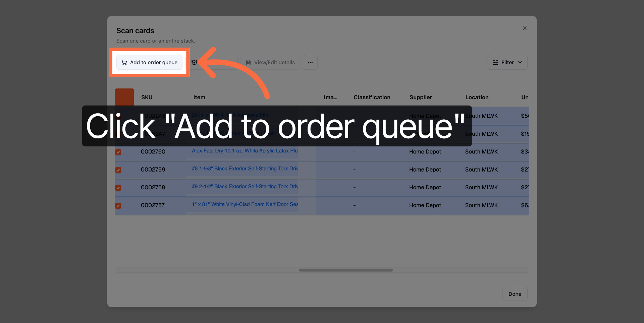Click the Ima... column header
644x323 pixels.
[x=330, y=97]
